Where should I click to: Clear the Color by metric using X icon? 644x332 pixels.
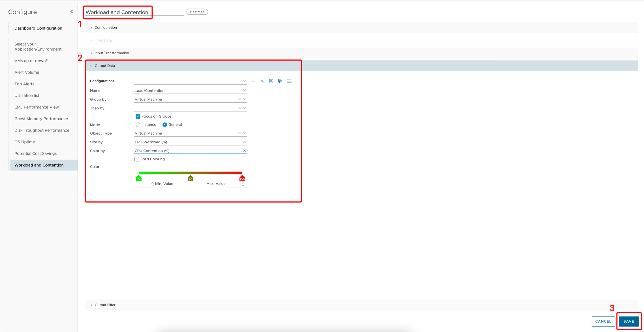click(x=244, y=150)
